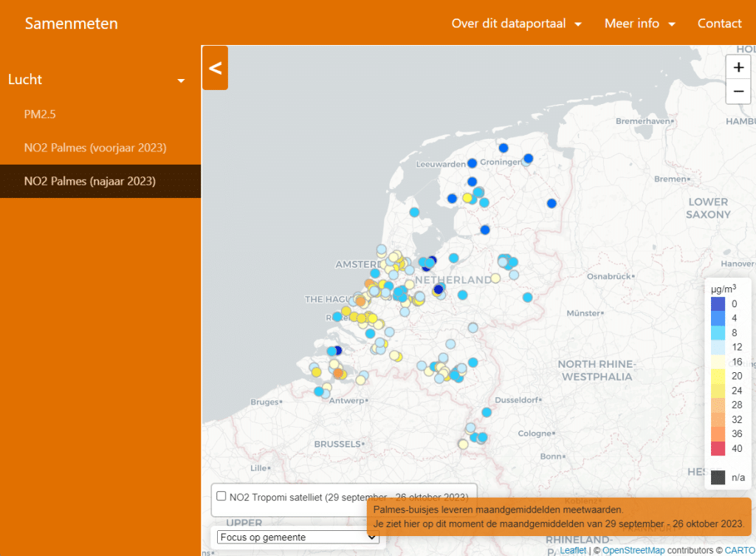
Task: Click the n/a legend swatch
Action: click(718, 477)
